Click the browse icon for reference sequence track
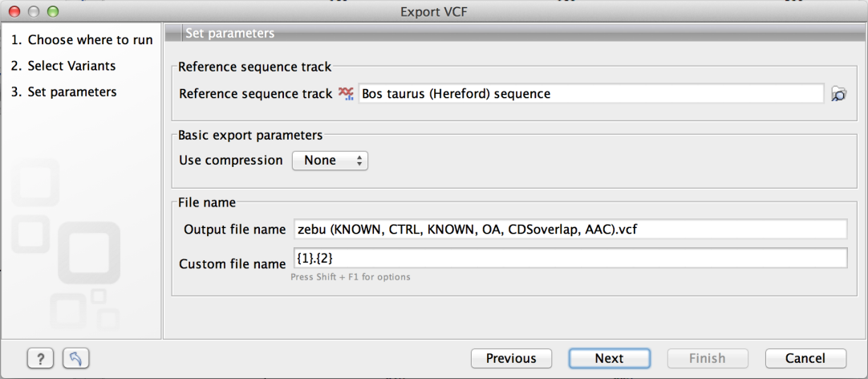Viewport: 868px width, 379px height. tap(839, 94)
